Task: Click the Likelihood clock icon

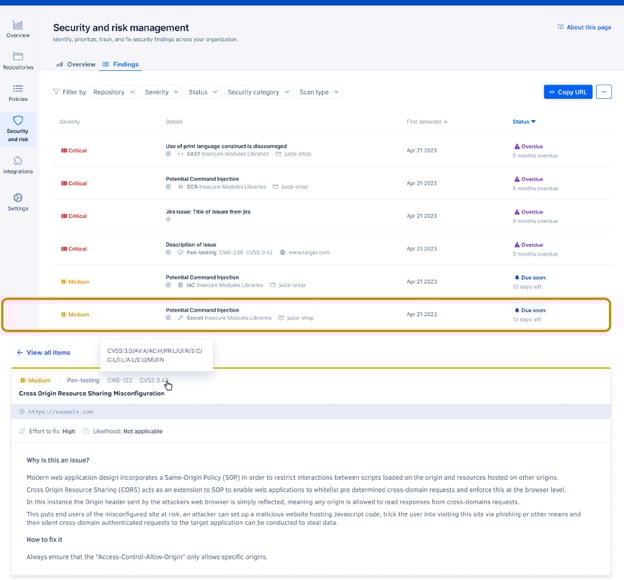Action: click(86, 431)
